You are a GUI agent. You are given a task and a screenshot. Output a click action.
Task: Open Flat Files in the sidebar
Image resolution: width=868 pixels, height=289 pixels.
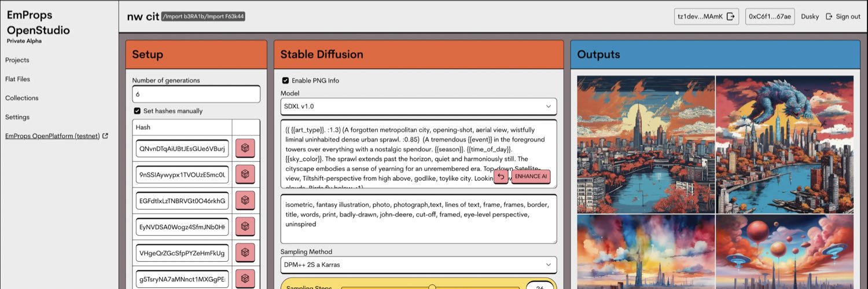[x=18, y=79]
